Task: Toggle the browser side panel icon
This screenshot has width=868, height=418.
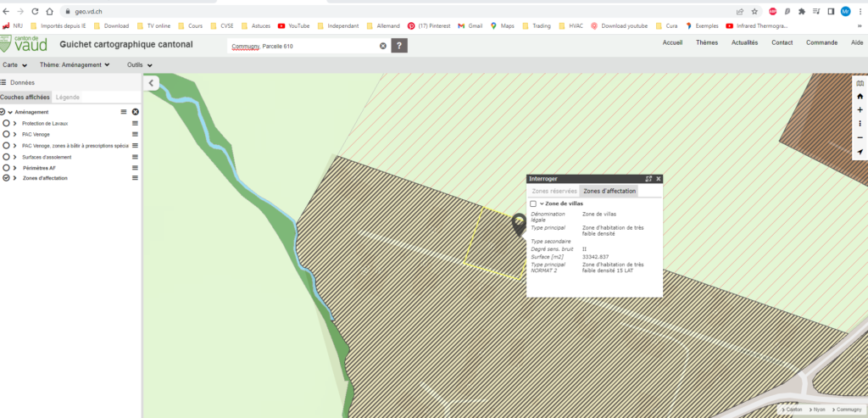Action: pos(831,11)
